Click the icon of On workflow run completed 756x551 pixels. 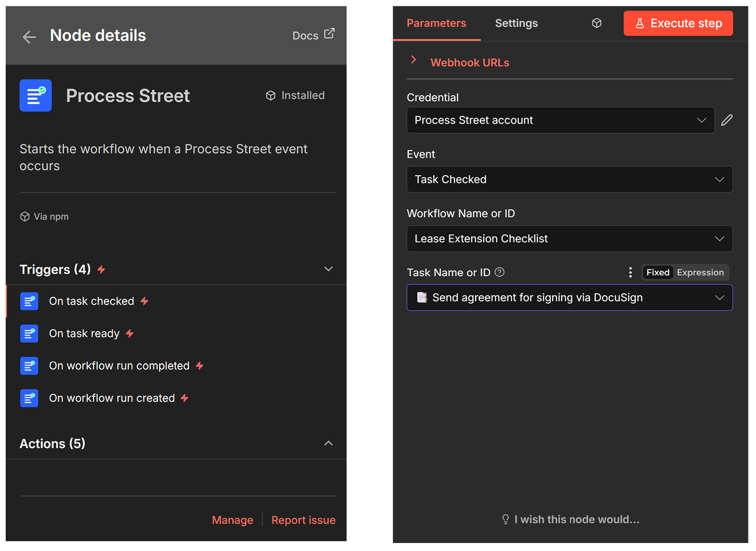29,366
